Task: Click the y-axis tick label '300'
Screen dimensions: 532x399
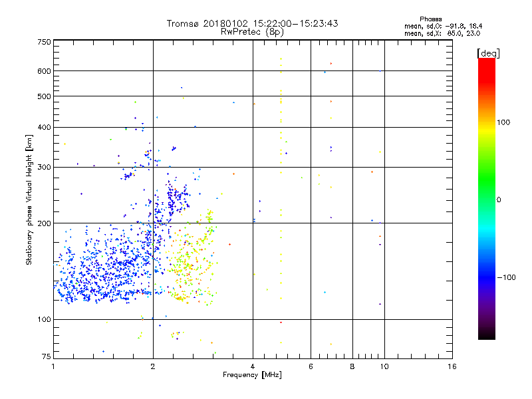Action: pos(44,168)
